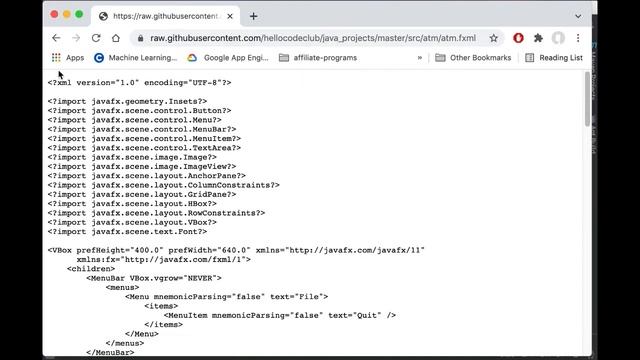Bookmark this page with the star icon
The width and height of the screenshot is (640, 360).
tap(493, 38)
